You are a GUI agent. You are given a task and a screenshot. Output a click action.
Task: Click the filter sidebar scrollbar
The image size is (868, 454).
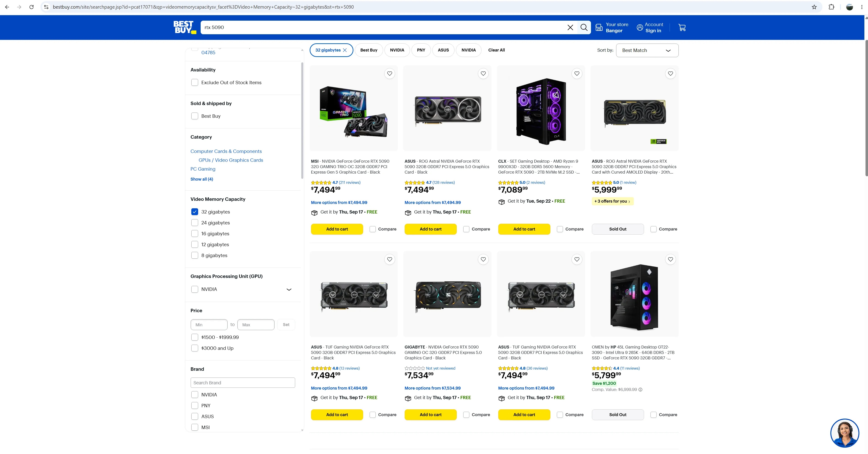point(302,121)
